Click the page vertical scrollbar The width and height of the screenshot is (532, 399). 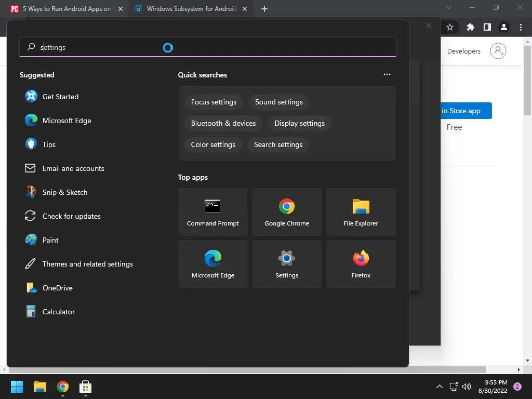[x=528, y=80]
